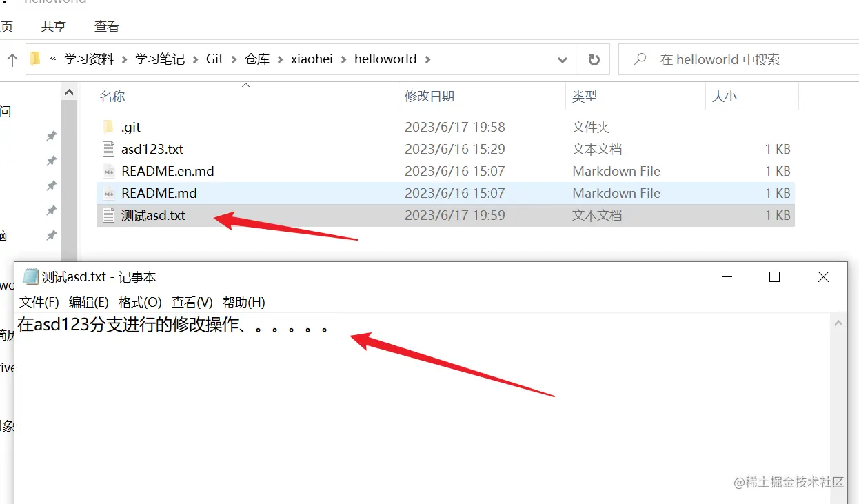Select the README.md markdown file icon

point(108,193)
